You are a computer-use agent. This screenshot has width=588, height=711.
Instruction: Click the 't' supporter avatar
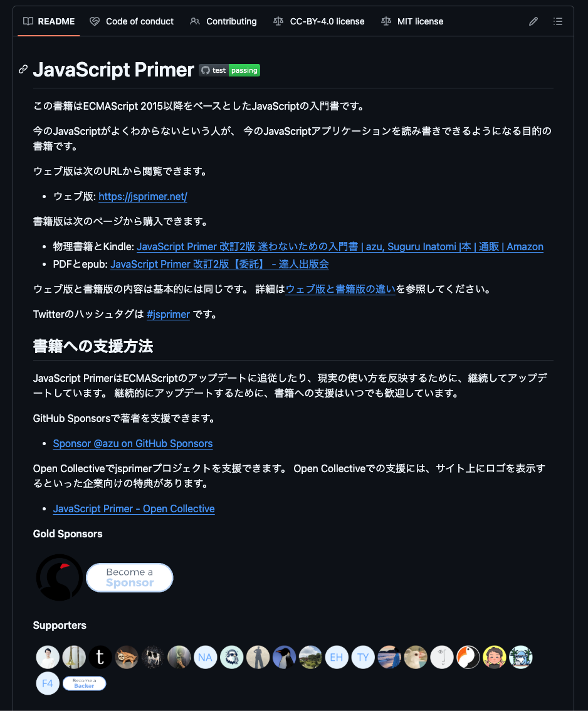pos(100,657)
